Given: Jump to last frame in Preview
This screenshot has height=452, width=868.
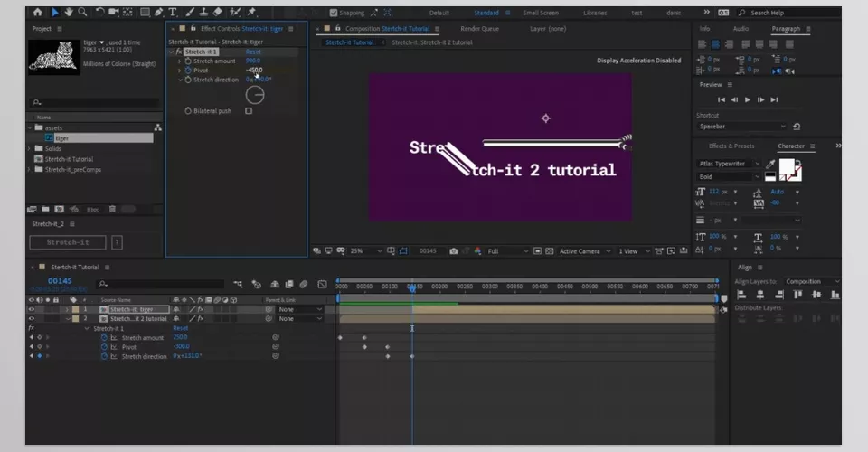Looking at the screenshot, I should coord(775,99).
